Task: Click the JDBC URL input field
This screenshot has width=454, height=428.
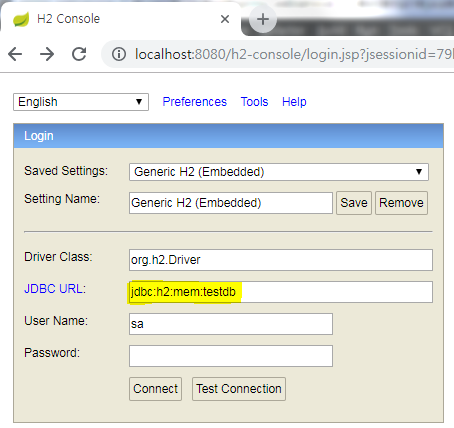Action: tap(281, 292)
